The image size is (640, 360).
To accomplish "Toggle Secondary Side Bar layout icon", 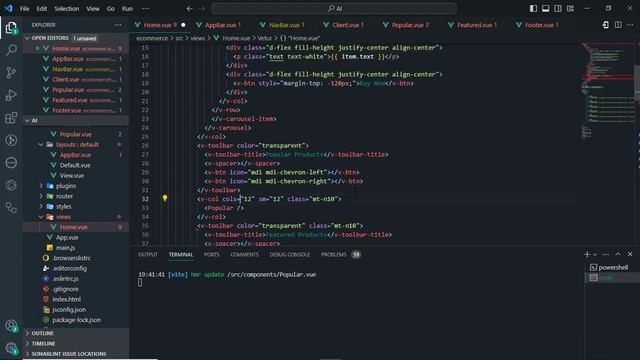I will coord(558,8).
